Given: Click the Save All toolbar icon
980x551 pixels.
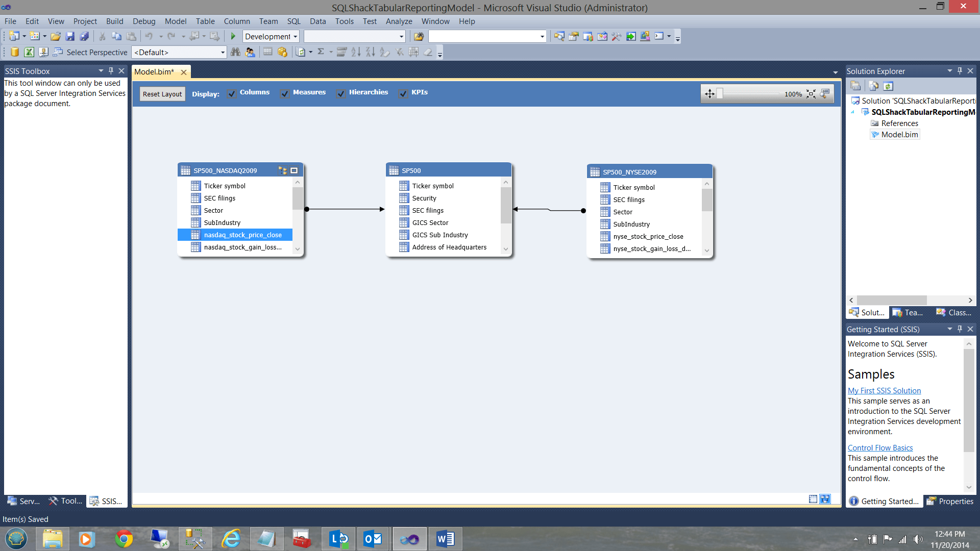Looking at the screenshot, I should (x=85, y=36).
